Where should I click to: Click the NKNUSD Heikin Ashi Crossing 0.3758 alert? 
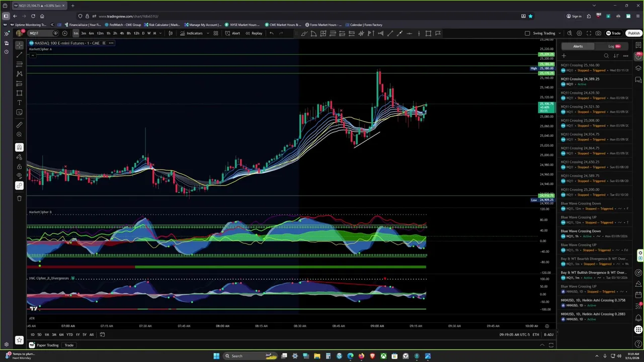(595, 303)
